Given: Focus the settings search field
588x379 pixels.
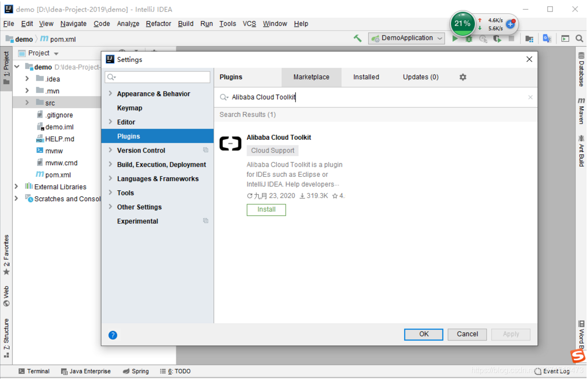Looking at the screenshot, I should (x=158, y=77).
